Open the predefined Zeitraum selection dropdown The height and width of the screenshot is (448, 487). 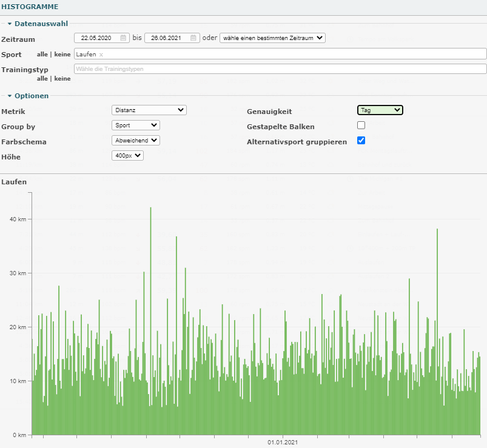tap(272, 38)
